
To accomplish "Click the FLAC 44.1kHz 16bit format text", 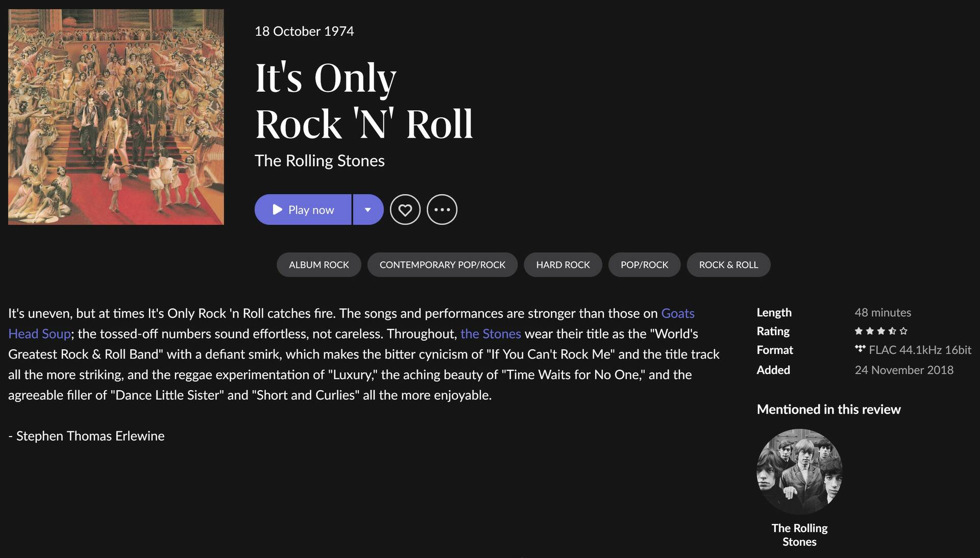I will pos(920,350).
